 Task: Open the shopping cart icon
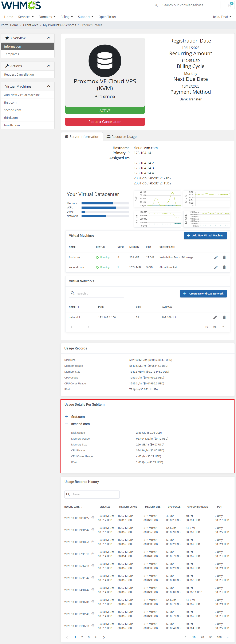(229, 5)
